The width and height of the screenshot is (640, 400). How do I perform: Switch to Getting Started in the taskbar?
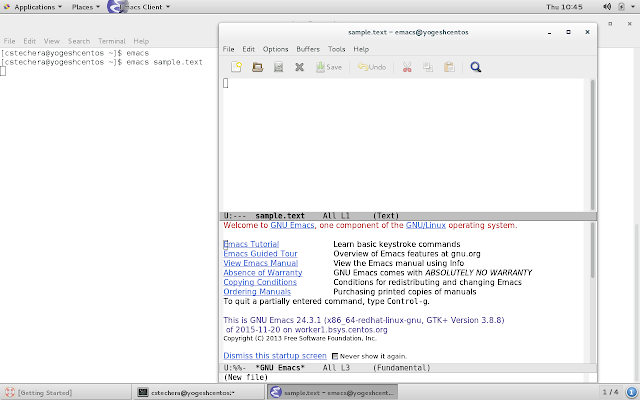point(66,392)
